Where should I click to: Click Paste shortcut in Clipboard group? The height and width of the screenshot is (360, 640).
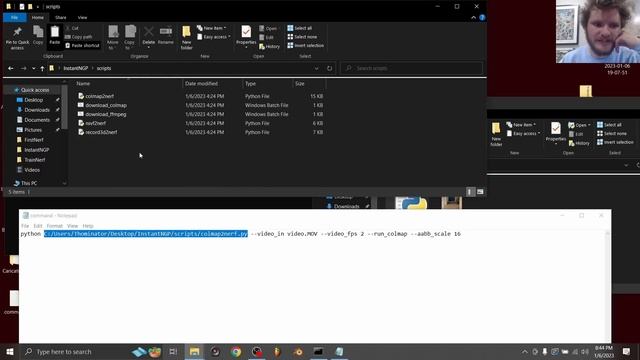pos(82,45)
